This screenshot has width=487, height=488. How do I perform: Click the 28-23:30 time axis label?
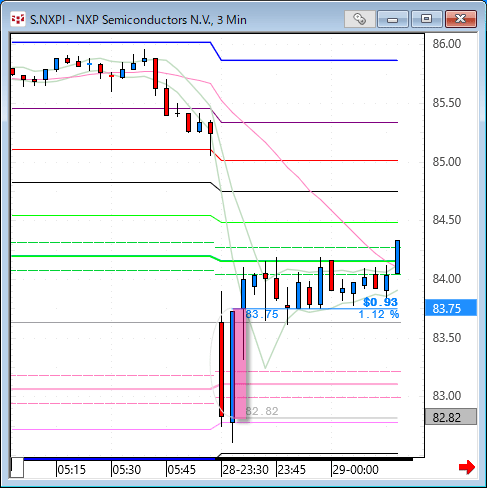pos(246,470)
